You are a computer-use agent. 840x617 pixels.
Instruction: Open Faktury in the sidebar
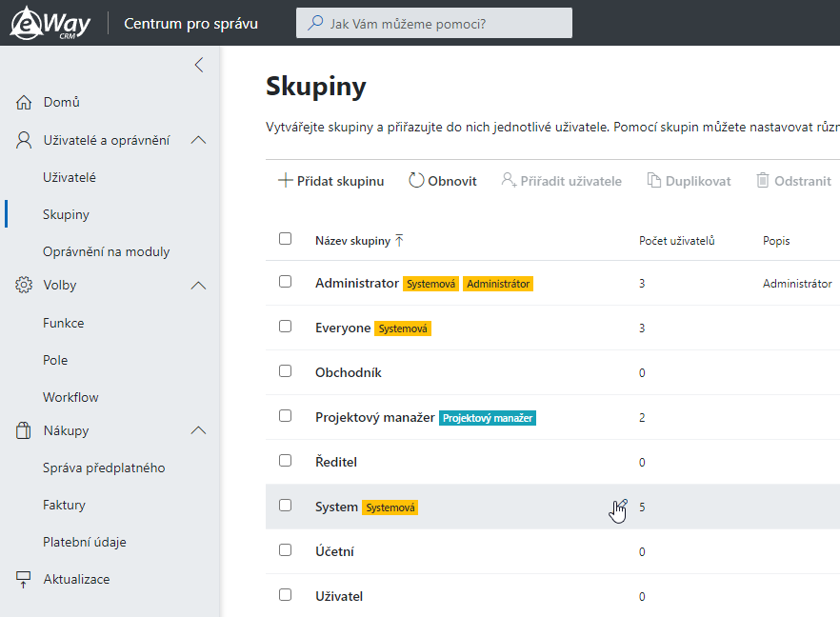click(x=65, y=505)
